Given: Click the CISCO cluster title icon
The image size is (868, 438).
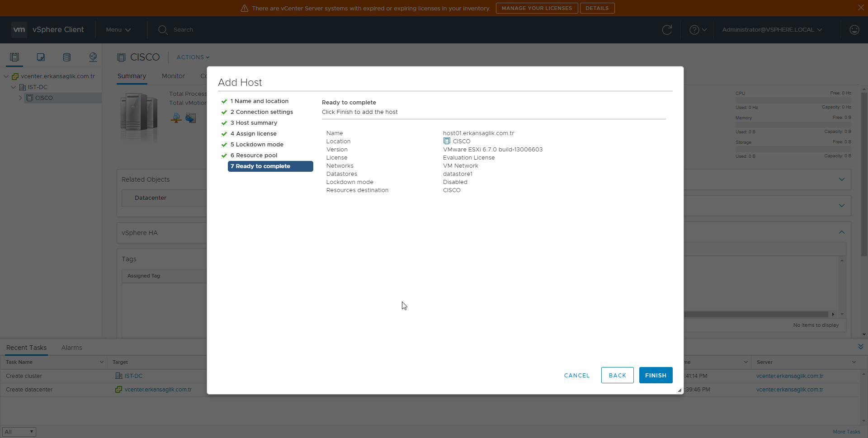Looking at the screenshot, I should [x=121, y=57].
